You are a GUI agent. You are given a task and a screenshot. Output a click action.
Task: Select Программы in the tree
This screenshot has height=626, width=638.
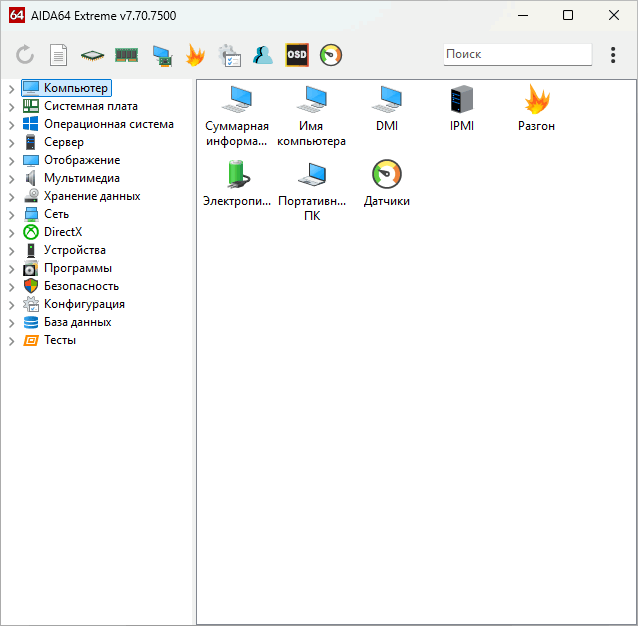click(68, 268)
